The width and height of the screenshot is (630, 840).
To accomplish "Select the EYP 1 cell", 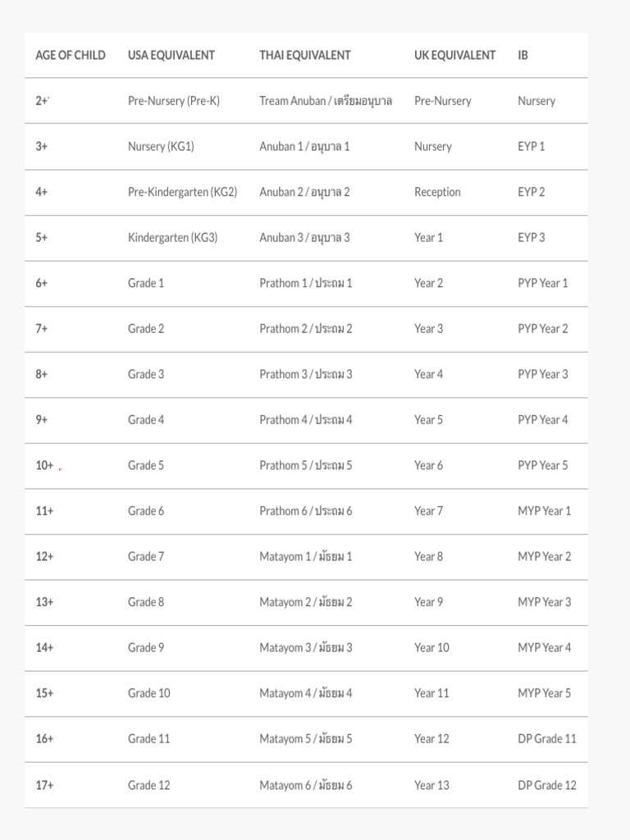I will coord(532,147).
